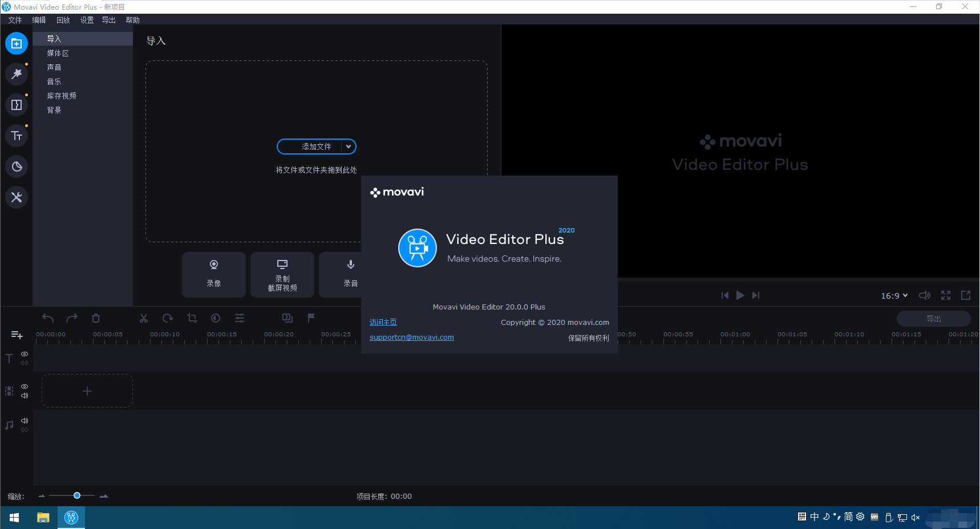The image size is (980, 529).
Task: Skip to previous frame in preview
Action: pos(725,295)
